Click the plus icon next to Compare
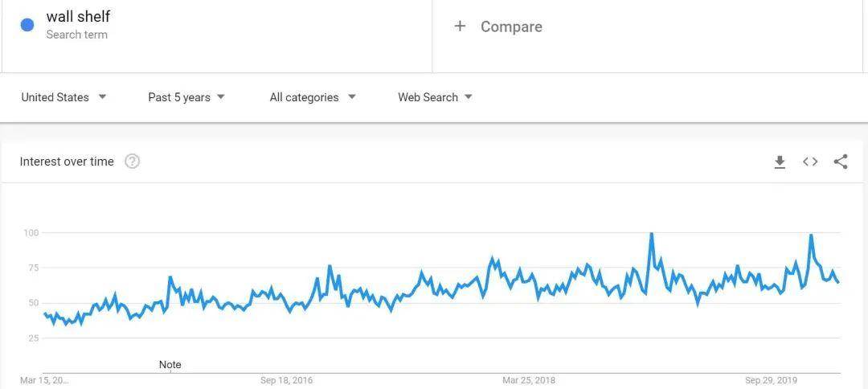This screenshot has height=389, width=868. 460,26
